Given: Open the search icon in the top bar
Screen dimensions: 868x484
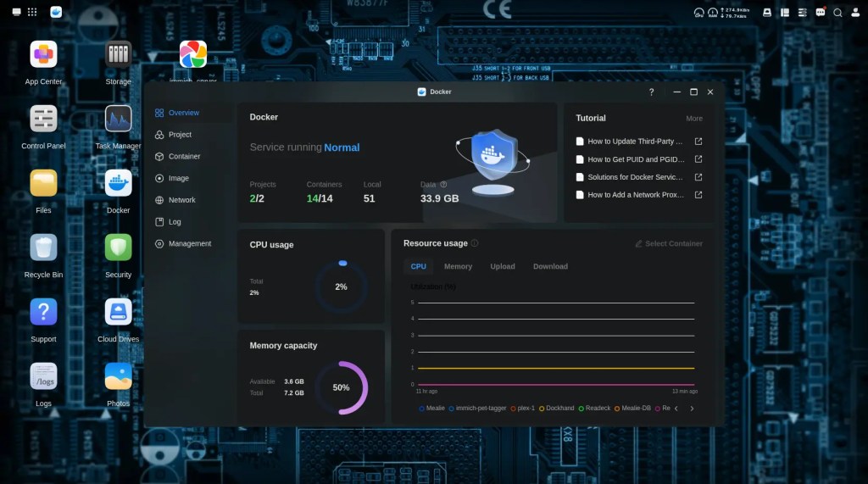Looking at the screenshot, I should pyautogui.click(x=838, y=12).
